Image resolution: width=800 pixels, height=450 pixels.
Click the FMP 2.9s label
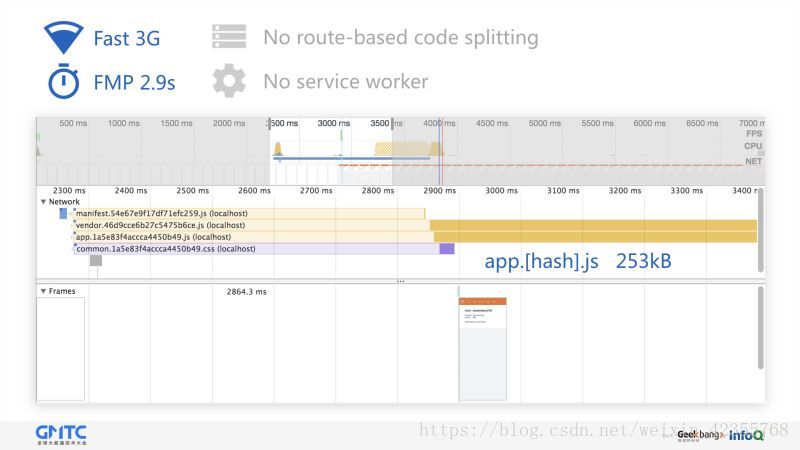tap(134, 83)
